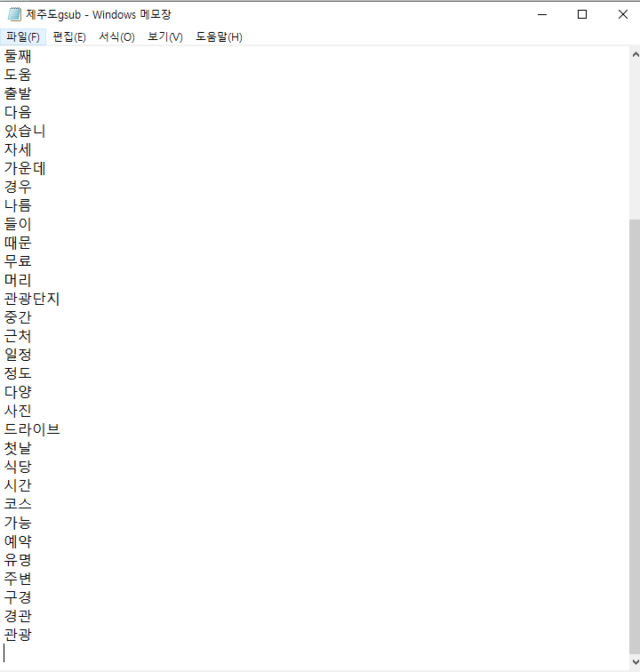Open the 편집(E) menu

(69, 37)
